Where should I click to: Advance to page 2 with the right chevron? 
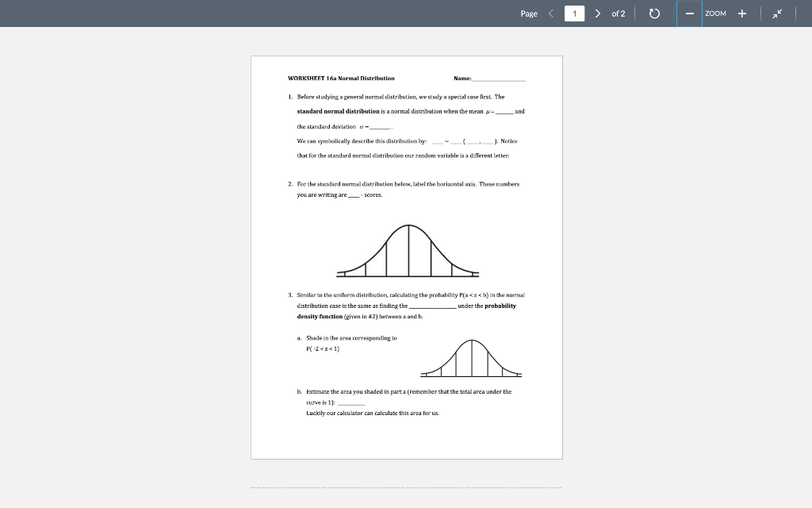[597, 13]
